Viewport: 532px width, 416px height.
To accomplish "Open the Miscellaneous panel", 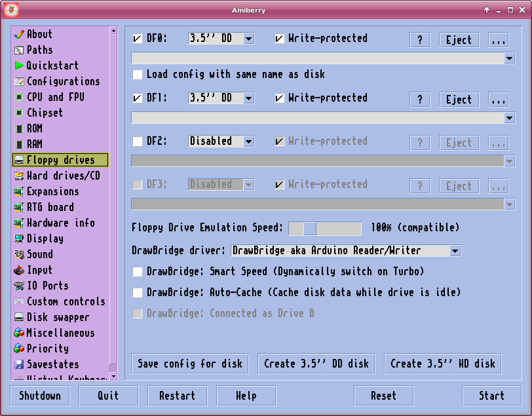I will [60, 333].
